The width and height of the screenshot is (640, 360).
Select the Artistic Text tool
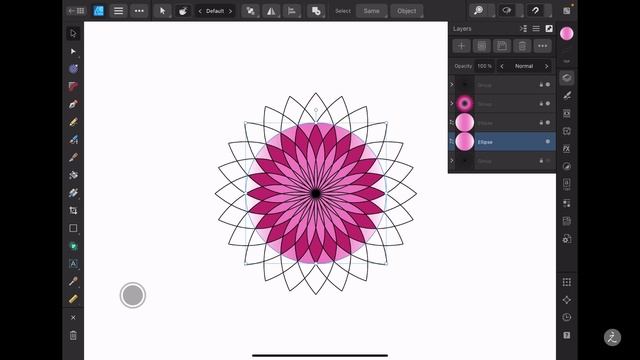click(73, 264)
